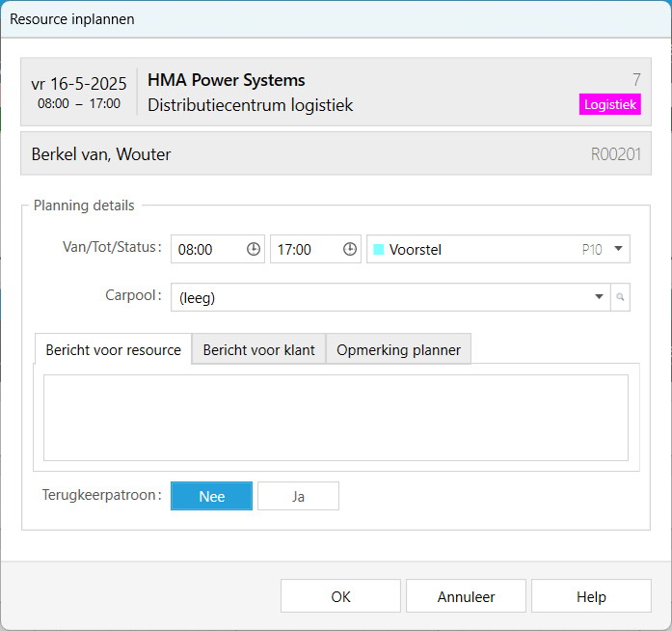
Task: Confirm the planning with OK
Action: (x=340, y=596)
